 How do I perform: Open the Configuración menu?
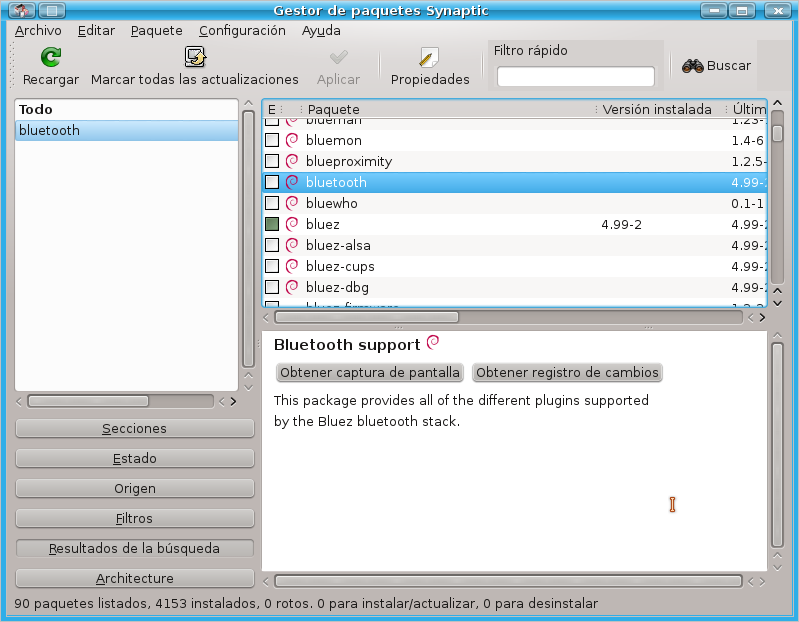pyautogui.click(x=242, y=31)
